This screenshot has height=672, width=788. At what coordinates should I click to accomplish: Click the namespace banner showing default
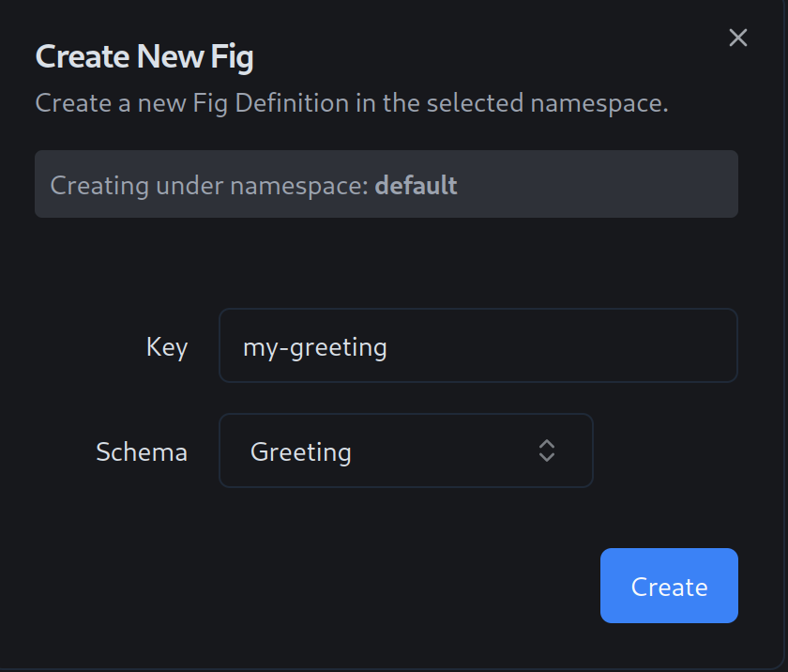coord(386,184)
